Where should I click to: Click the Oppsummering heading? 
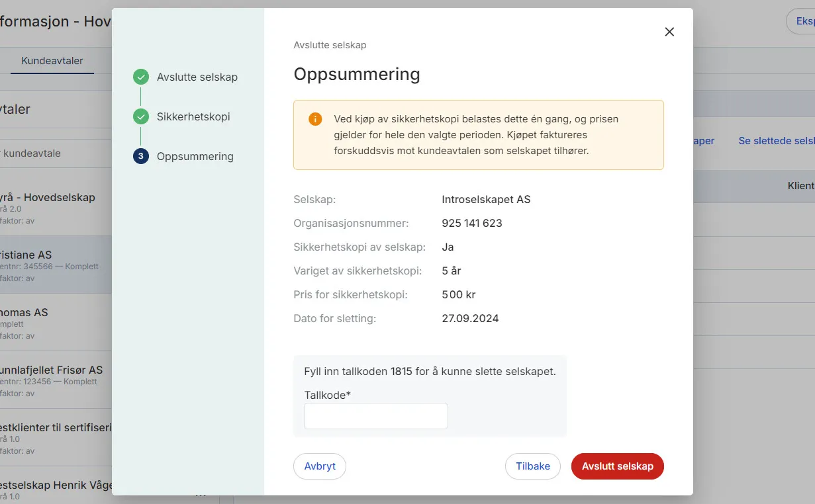point(357,74)
